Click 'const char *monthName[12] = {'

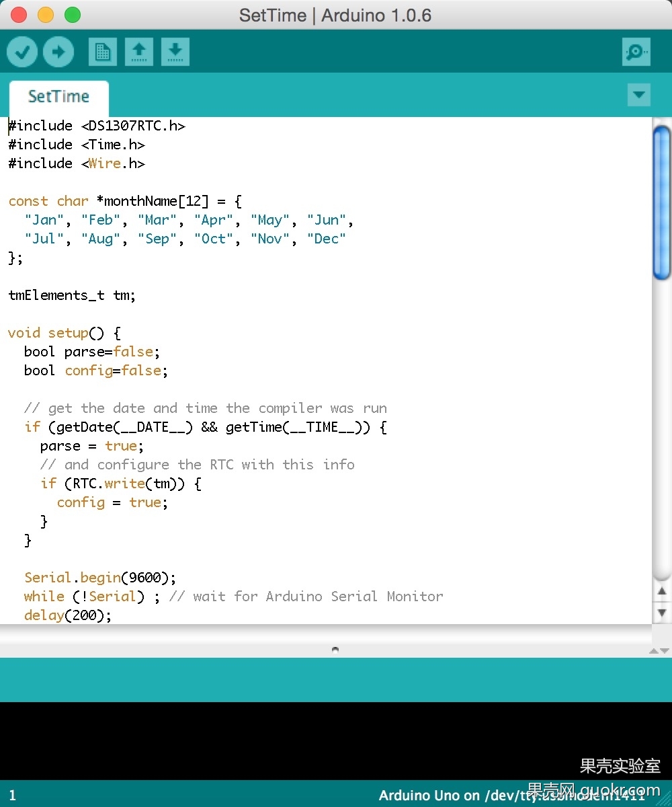coord(125,201)
